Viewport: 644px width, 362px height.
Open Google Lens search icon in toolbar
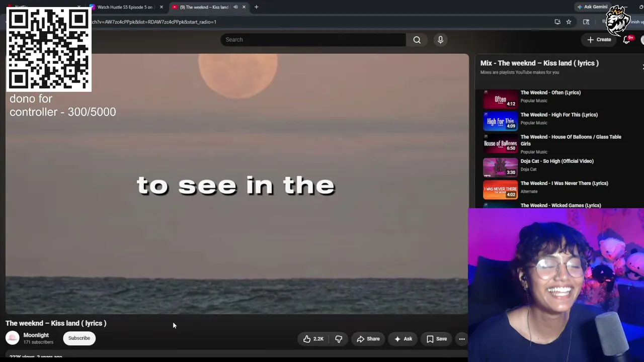586,22
